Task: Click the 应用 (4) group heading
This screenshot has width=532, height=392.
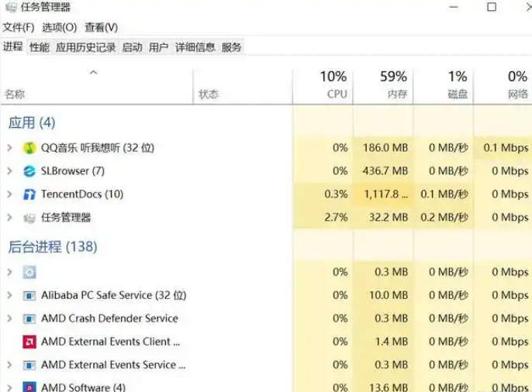Action: (32, 122)
